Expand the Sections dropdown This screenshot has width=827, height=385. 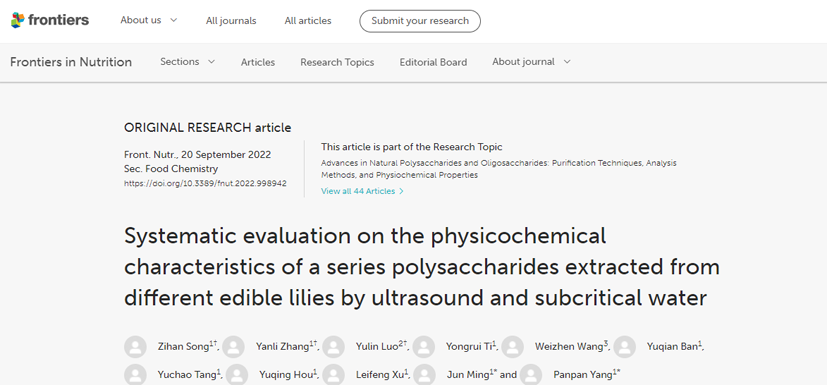click(x=188, y=62)
